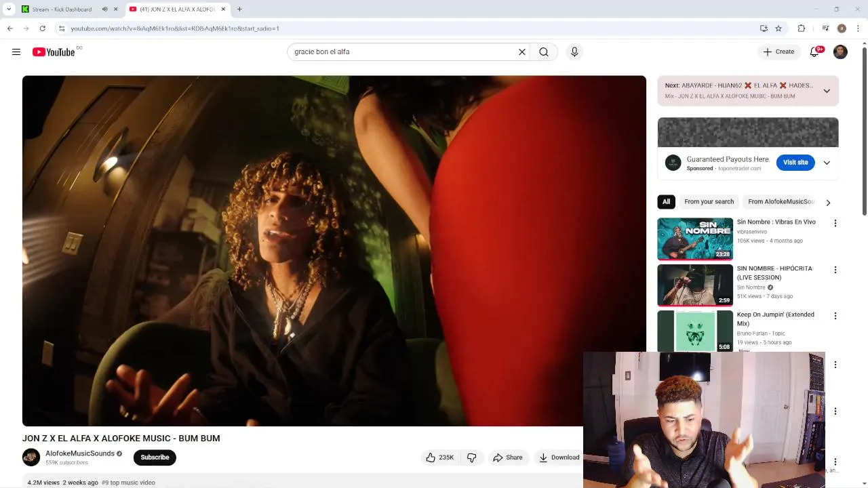Click SIN NOMBRE - HIPÓCRITA title

pyautogui.click(x=774, y=272)
